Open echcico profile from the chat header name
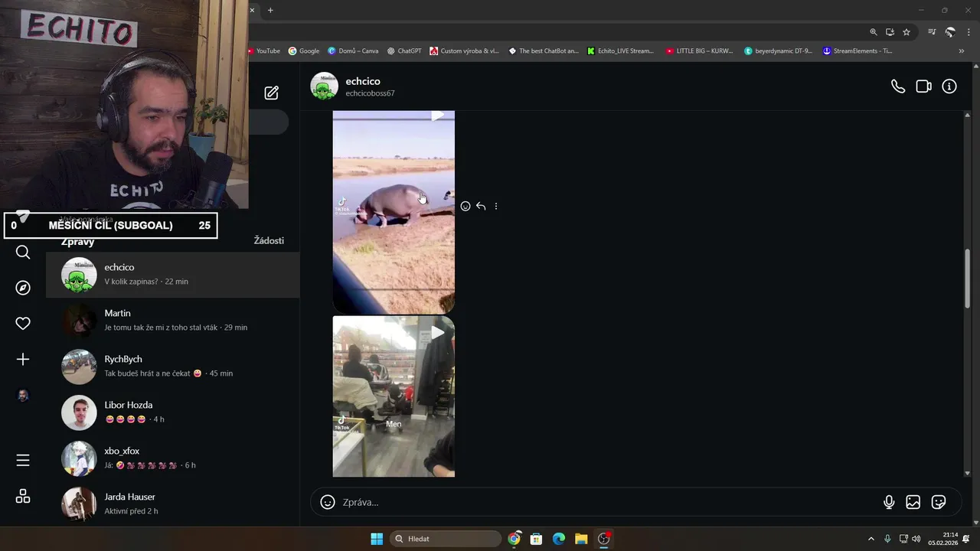 click(363, 81)
